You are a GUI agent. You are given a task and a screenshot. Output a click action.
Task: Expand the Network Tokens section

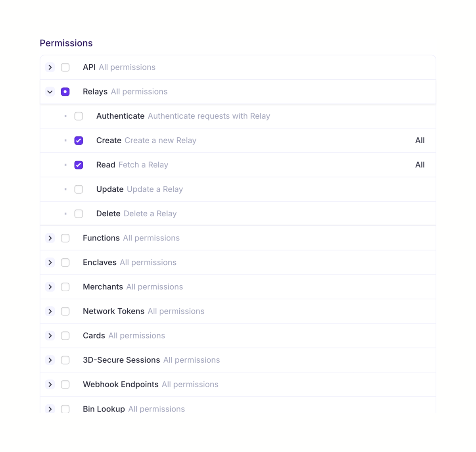pyautogui.click(x=50, y=311)
